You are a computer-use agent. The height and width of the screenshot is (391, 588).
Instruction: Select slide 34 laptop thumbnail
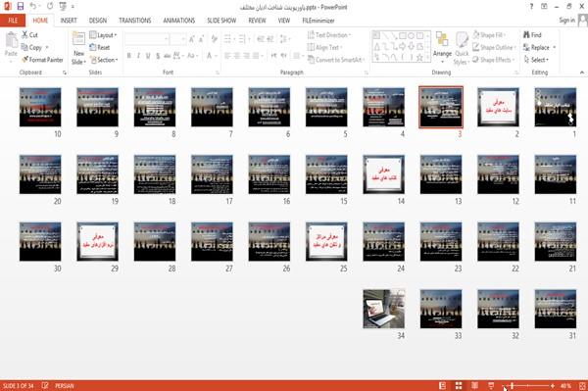coord(383,309)
